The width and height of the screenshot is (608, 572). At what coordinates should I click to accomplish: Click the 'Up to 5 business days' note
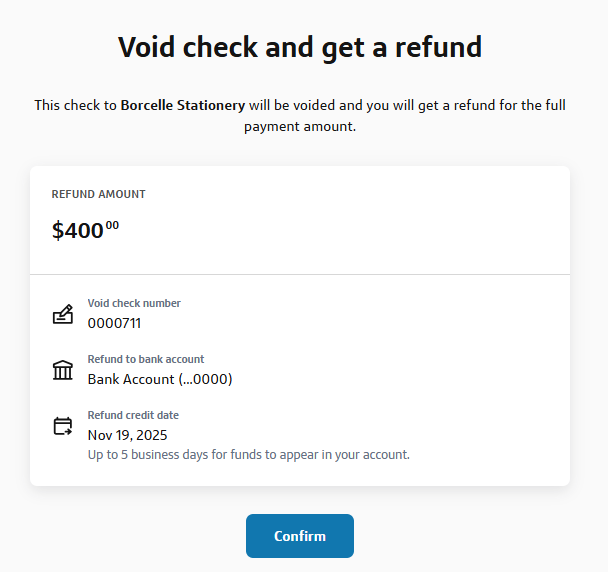(x=249, y=455)
